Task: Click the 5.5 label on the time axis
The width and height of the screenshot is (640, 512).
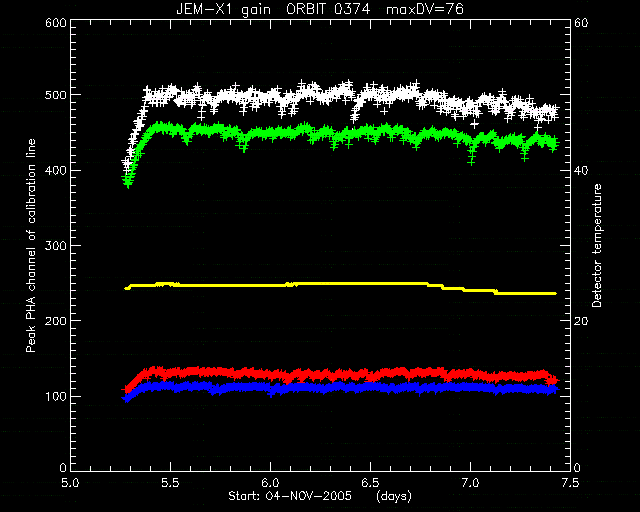Action: [x=170, y=483]
